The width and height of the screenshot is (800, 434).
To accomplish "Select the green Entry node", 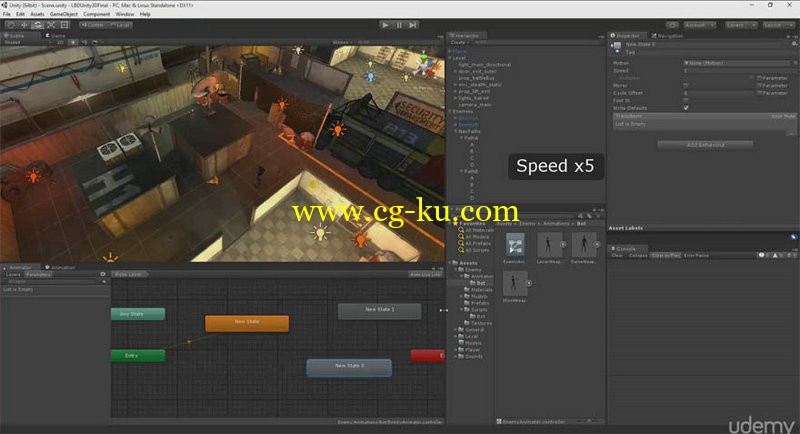I will (138, 355).
